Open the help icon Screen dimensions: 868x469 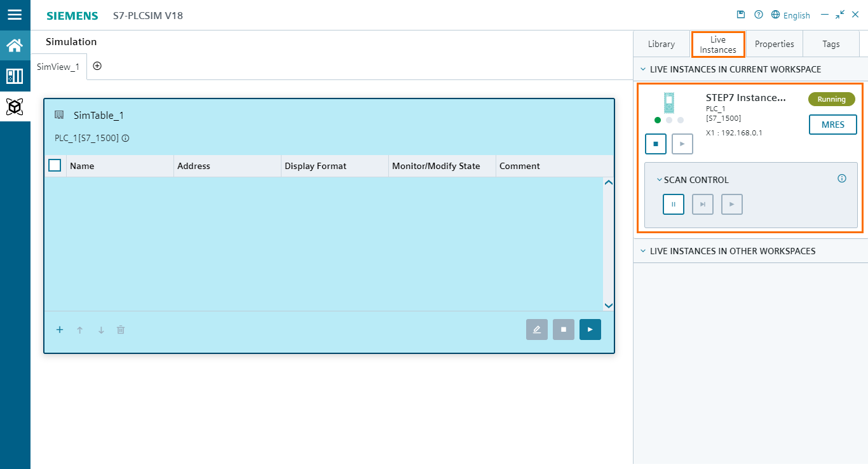tap(758, 14)
